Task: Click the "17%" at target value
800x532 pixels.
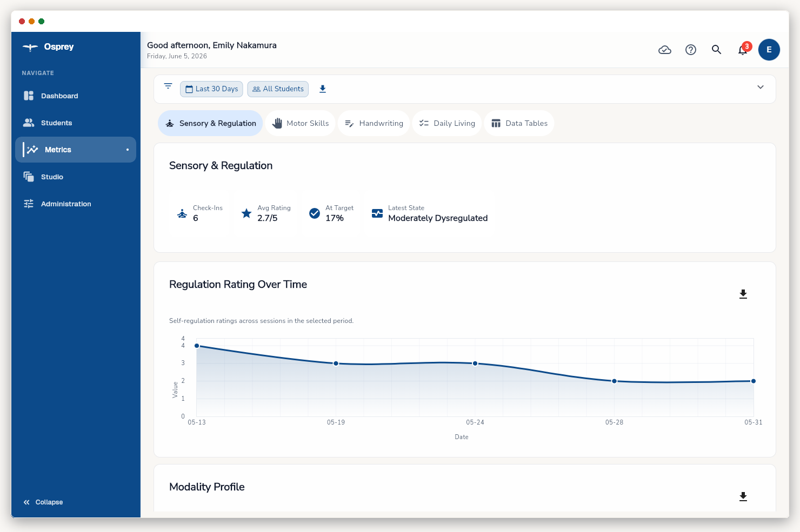Action: click(x=335, y=218)
